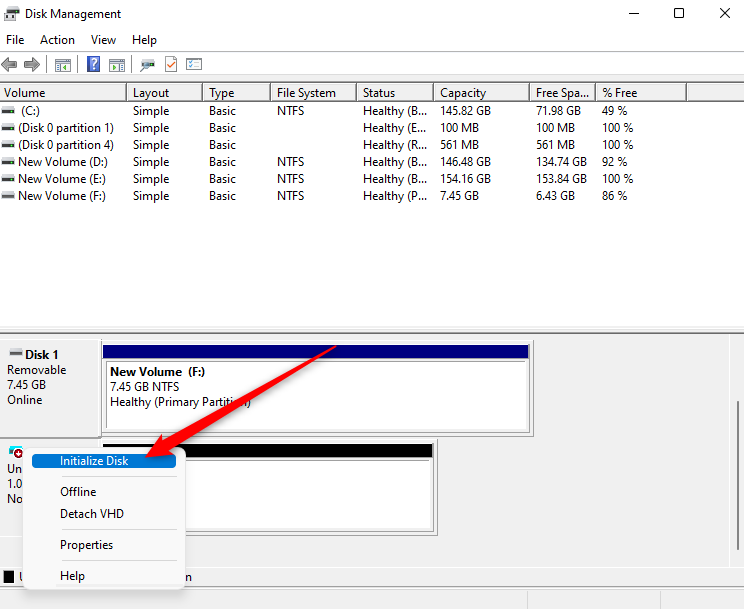Click the black Unallocated legend square

coord(9,577)
